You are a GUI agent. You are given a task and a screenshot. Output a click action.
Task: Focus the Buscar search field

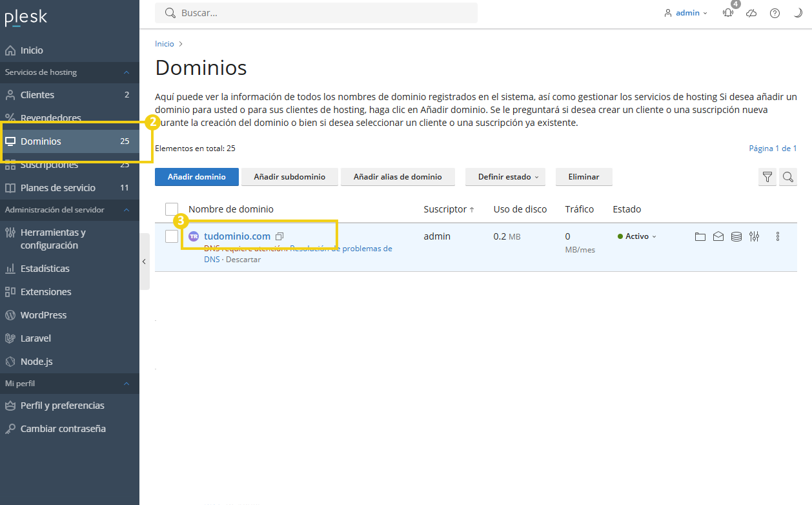(x=316, y=13)
